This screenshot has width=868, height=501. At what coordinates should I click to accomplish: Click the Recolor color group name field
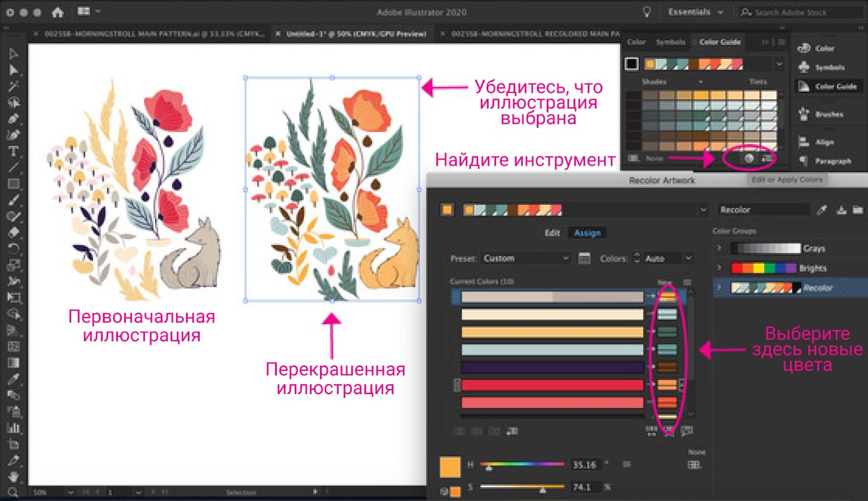pyautogui.click(x=764, y=210)
